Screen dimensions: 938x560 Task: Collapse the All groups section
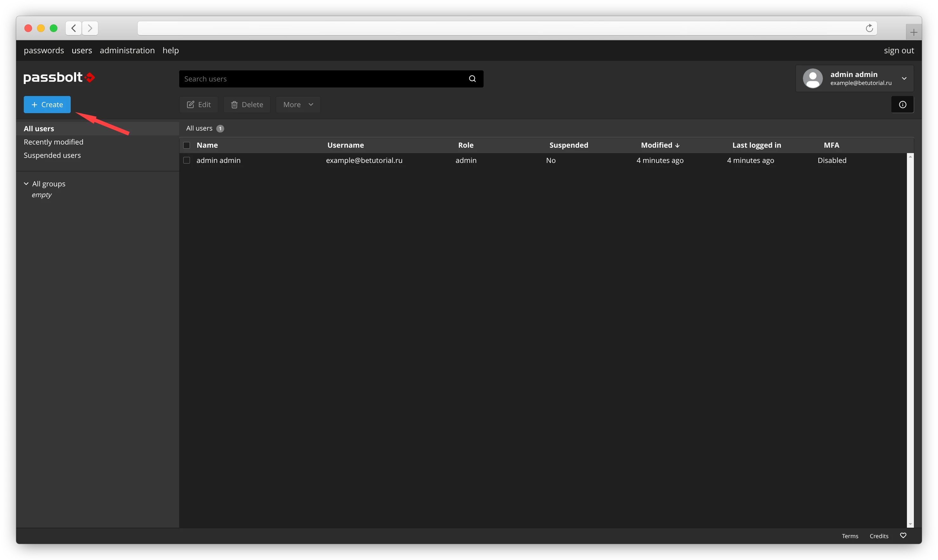tap(26, 184)
